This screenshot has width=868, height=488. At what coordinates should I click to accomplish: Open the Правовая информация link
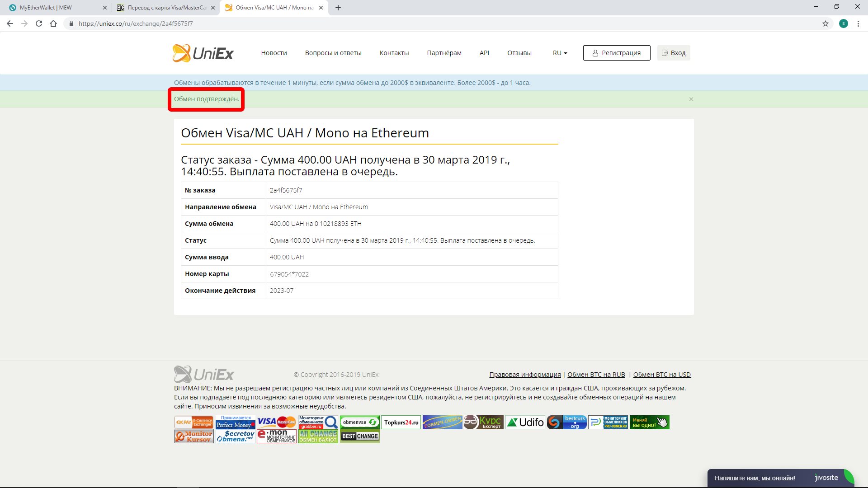[x=525, y=375]
